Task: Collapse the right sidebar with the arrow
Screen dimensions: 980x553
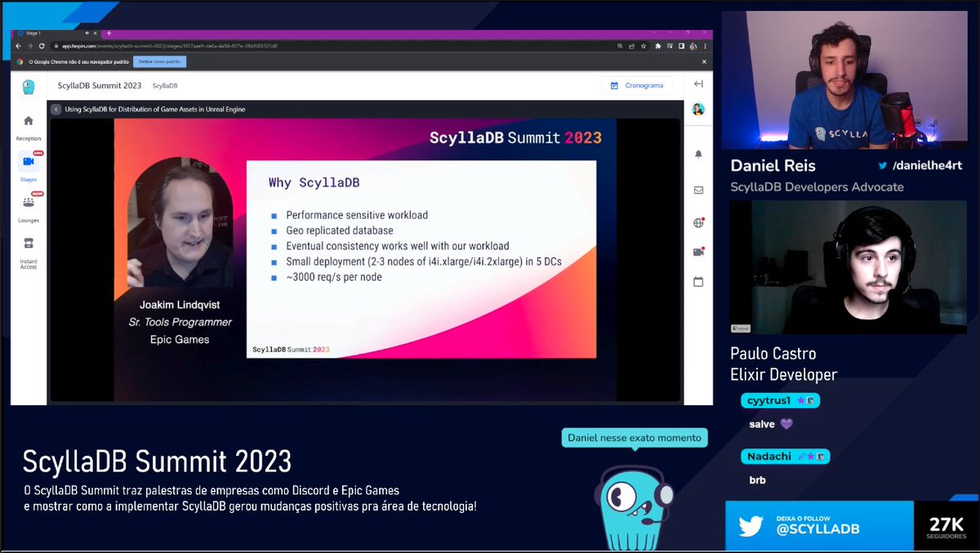Action: pos(697,83)
